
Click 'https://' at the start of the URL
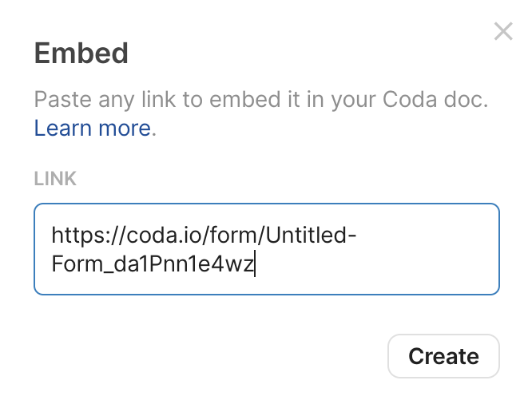[x=78, y=236]
